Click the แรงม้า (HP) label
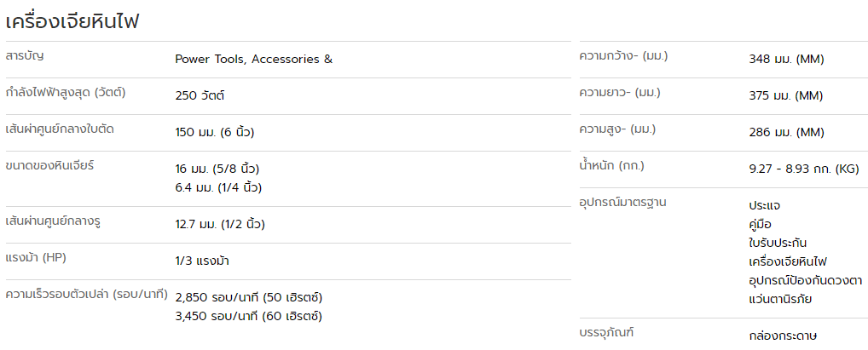This screenshot has height=350, width=868. pos(36,258)
